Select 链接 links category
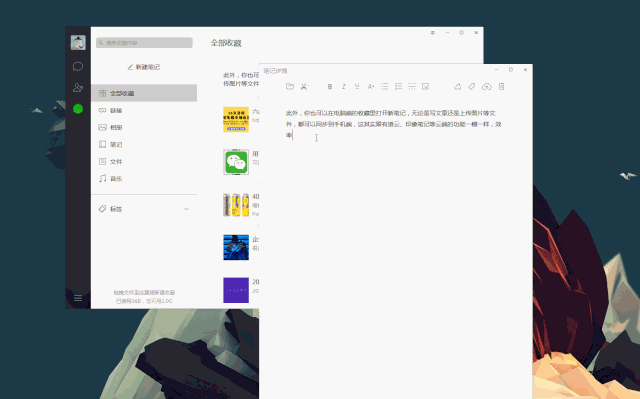640x399 pixels. pos(144,110)
